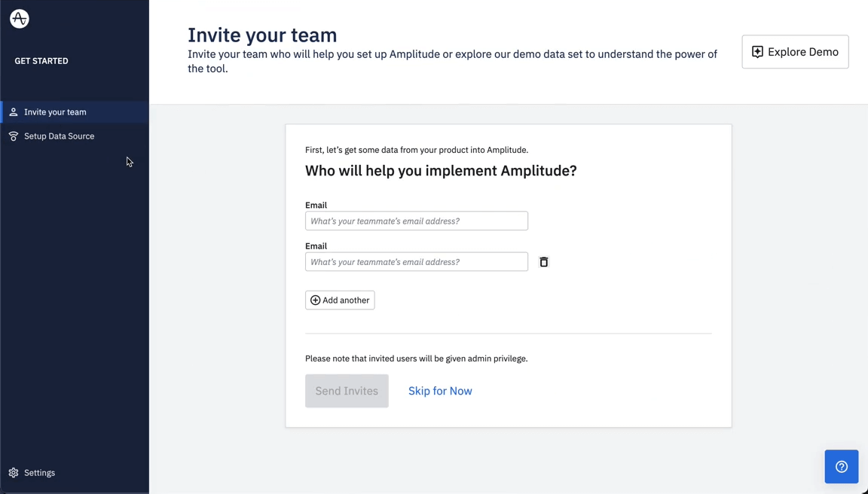Select the Invite your team sidebar label
Image resolution: width=868 pixels, height=494 pixels.
point(55,112)
